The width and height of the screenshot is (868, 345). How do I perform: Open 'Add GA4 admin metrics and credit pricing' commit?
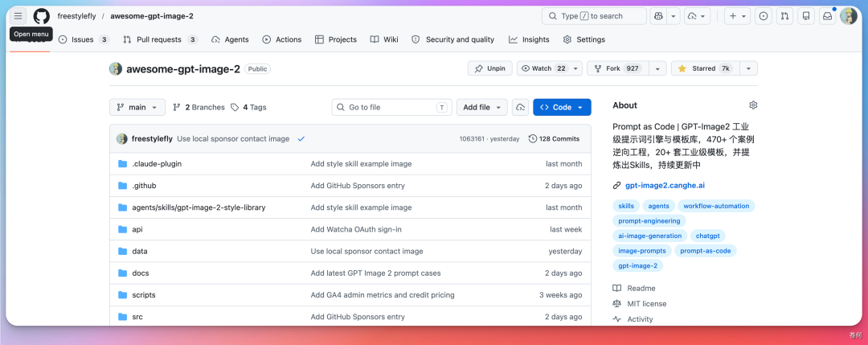coord(383,295)
